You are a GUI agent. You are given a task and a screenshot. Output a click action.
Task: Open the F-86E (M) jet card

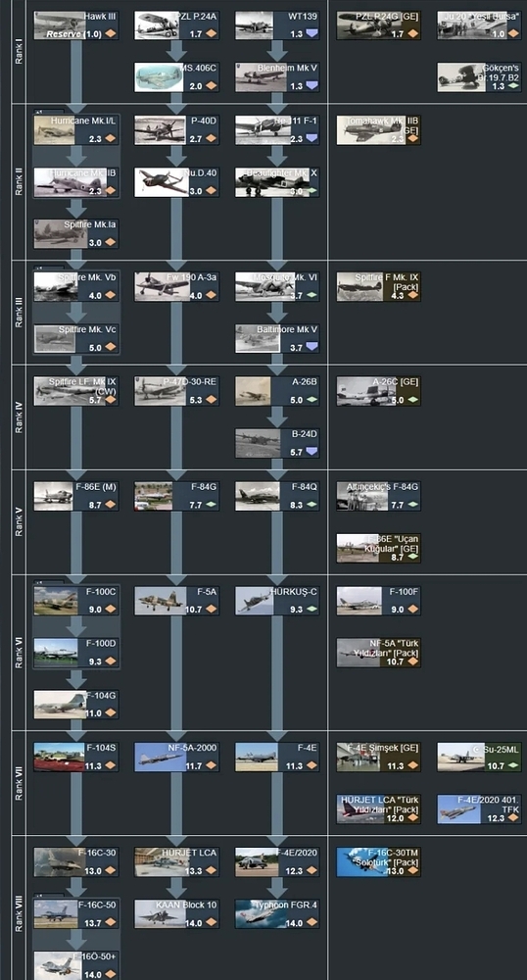click(76, 496)
